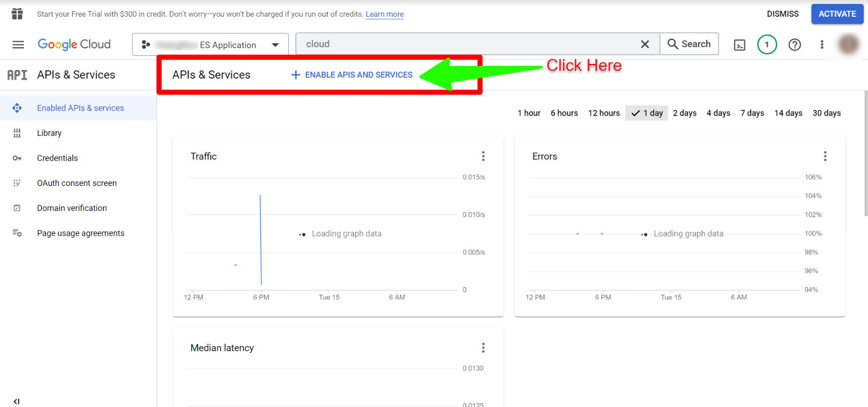Select the 30 days time range

coord(826,113)
